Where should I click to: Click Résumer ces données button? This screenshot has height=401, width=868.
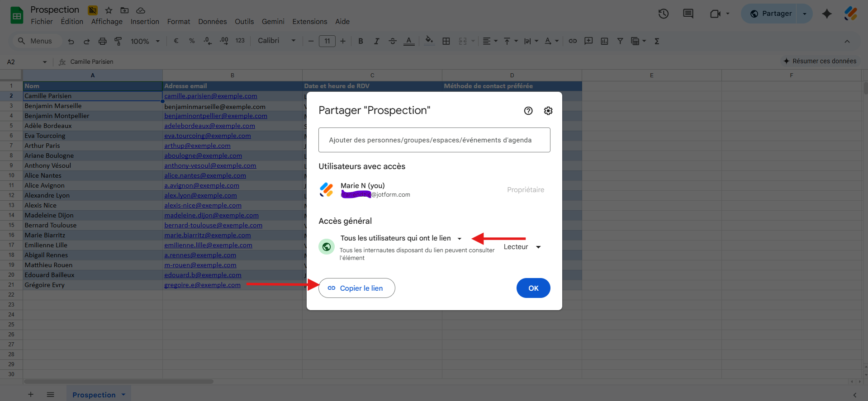tap(820, 61)
